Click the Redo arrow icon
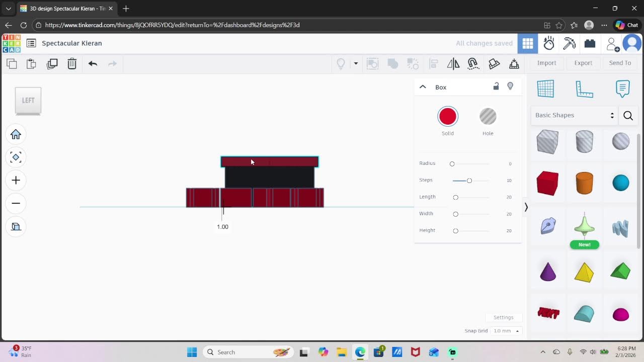 [x=112, y=63]
